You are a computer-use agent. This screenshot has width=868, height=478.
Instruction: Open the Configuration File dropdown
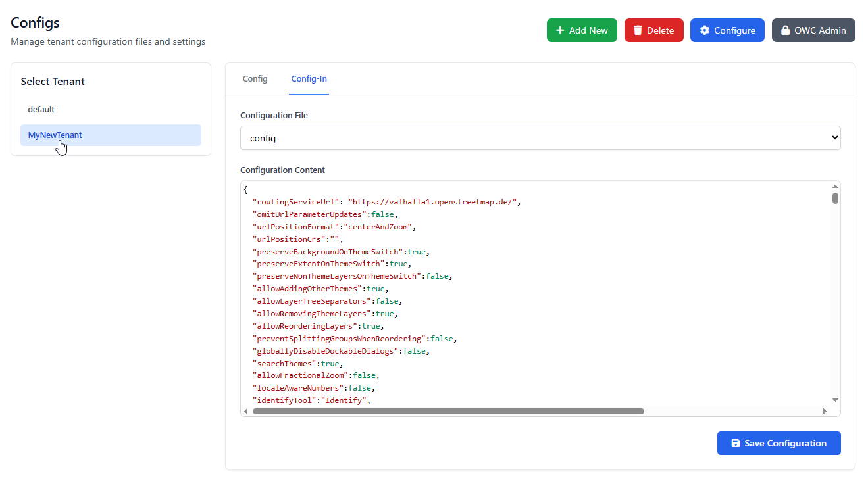coord(540,138)
